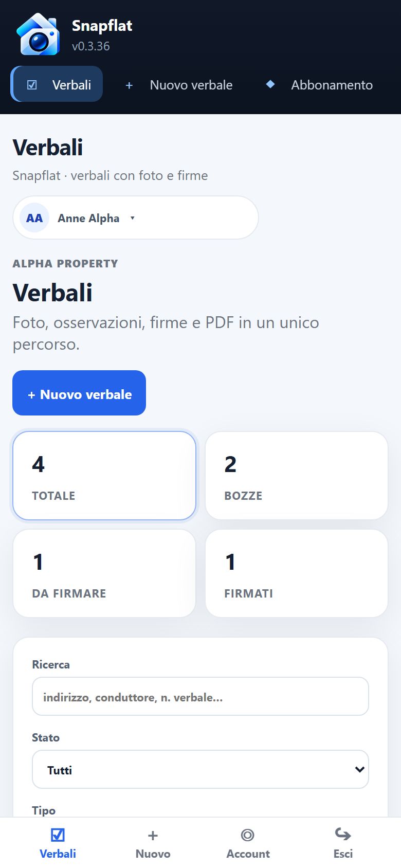Image resolution: width=401 pixels, height=868 pixels.
Task: Click the checkbox icon in Verbali top tab
Action: 32,85
